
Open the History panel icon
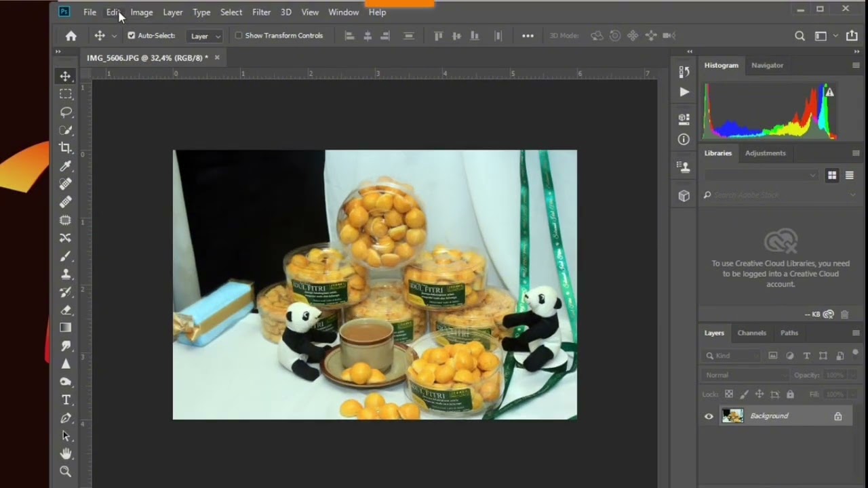684,72
